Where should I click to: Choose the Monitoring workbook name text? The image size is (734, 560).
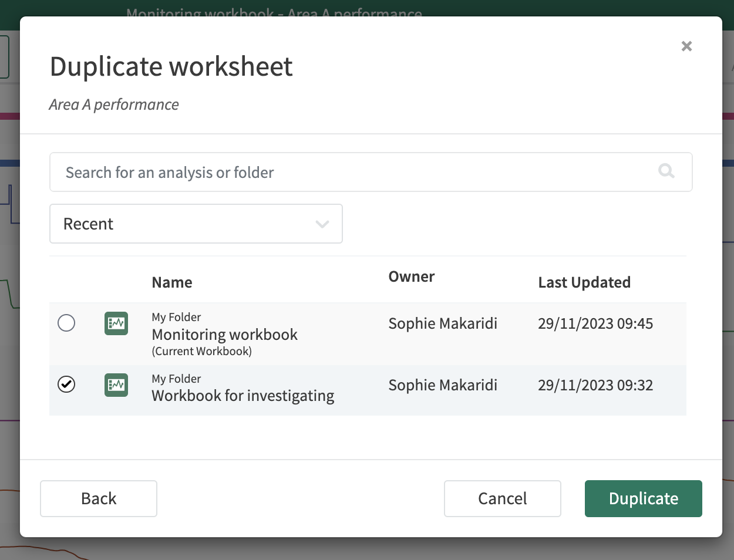click(x=224, y=335)
